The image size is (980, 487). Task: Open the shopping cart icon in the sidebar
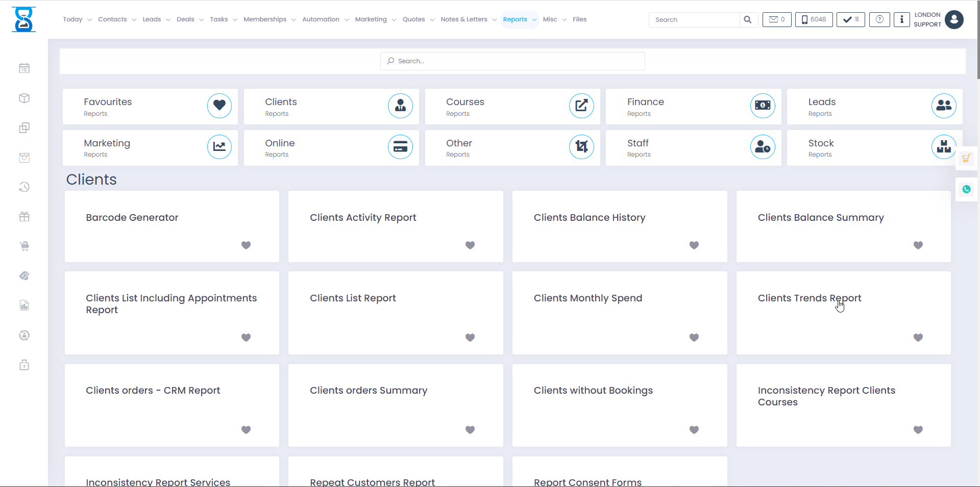point(24,246)
